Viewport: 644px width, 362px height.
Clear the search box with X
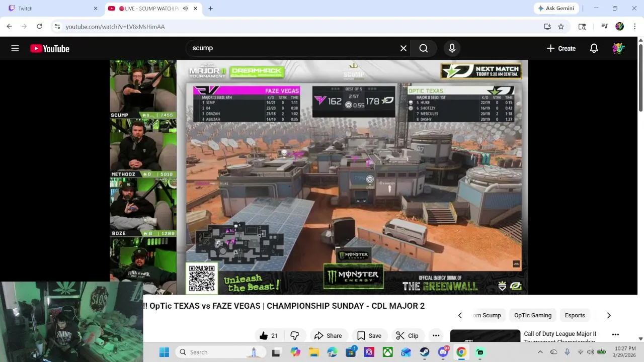click(x=403, y=48)
